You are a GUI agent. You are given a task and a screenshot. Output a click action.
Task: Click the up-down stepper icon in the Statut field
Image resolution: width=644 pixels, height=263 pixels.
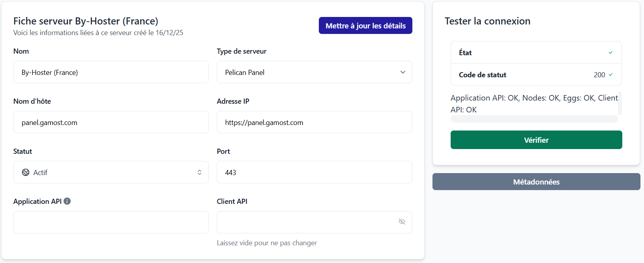(200, 172)
